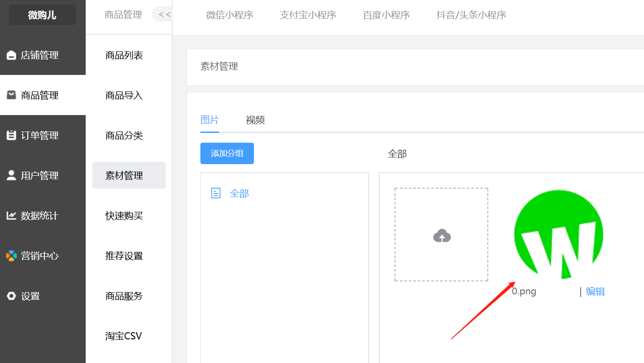Open 店铺管理 in main sidebar

pyautogui.click(x=43, y=55)
